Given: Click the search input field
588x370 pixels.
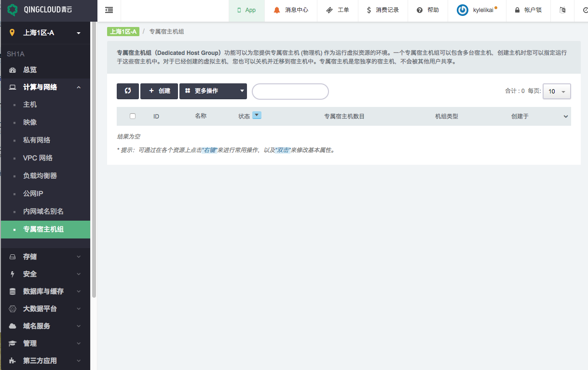Looking at the screenshot, I should [290, 92].
